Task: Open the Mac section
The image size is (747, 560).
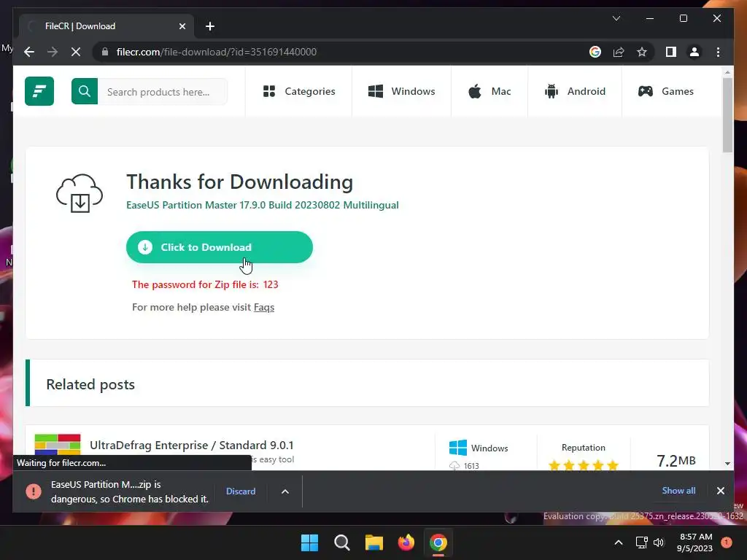Action: pos(489,91)
